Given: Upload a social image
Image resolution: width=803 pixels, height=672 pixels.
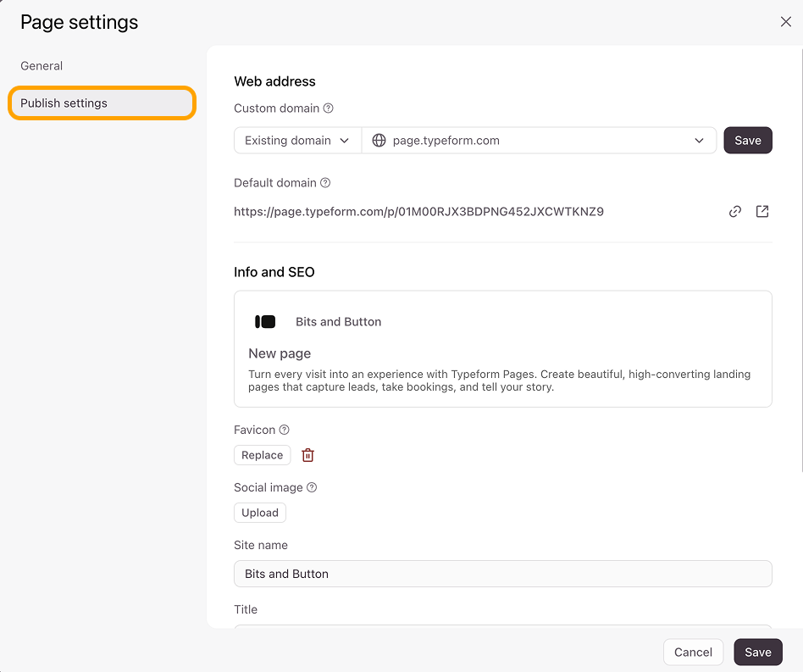Looking at the screenshot, I should coord(260,513).
